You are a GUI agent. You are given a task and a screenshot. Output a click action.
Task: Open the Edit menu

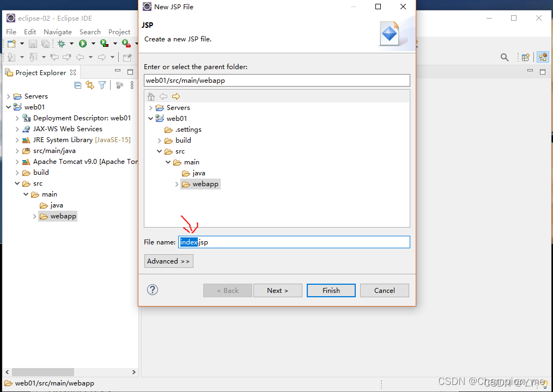[30, 32]
